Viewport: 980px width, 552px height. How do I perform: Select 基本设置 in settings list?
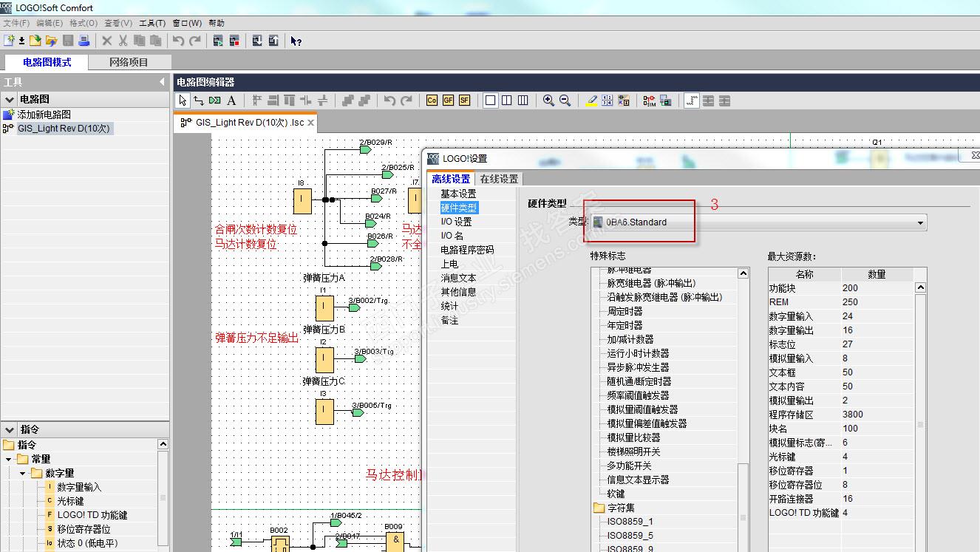coord(458,194)
